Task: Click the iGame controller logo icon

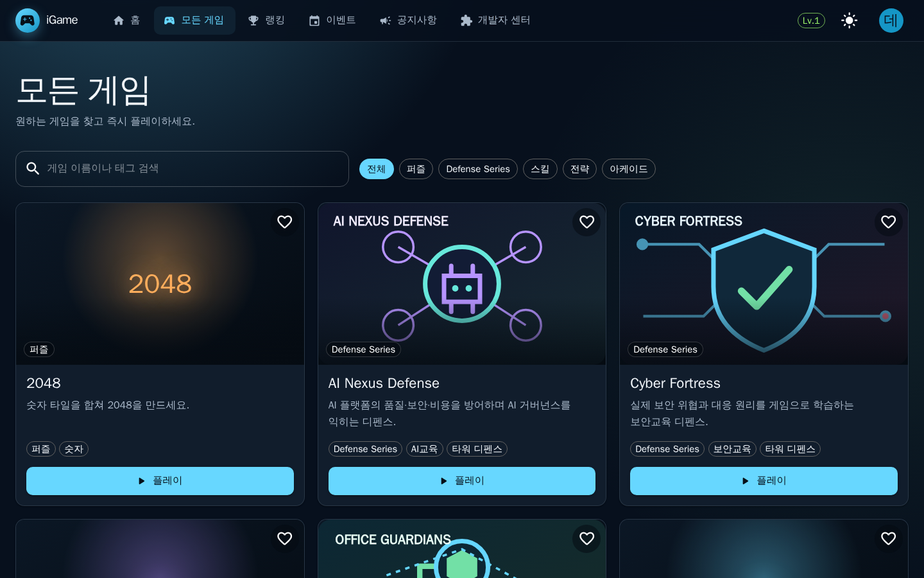Action: [x=28, y=21]
